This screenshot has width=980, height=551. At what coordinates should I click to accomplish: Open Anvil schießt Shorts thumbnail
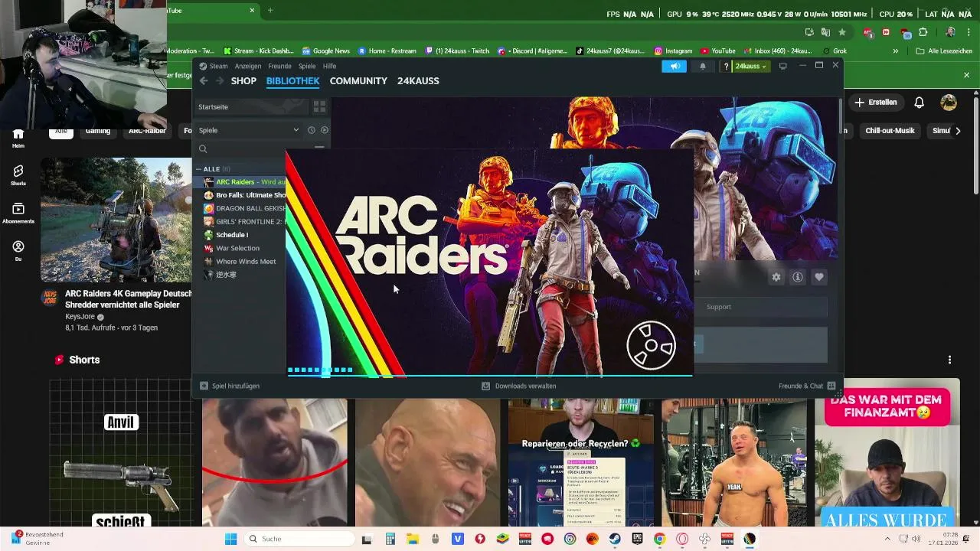coord(121,453)
